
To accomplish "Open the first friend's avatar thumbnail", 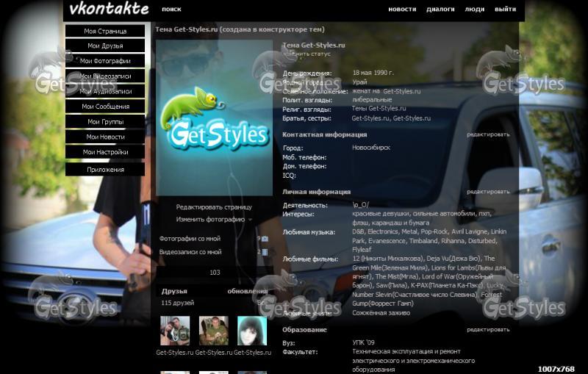I will [x=175, y=331].
